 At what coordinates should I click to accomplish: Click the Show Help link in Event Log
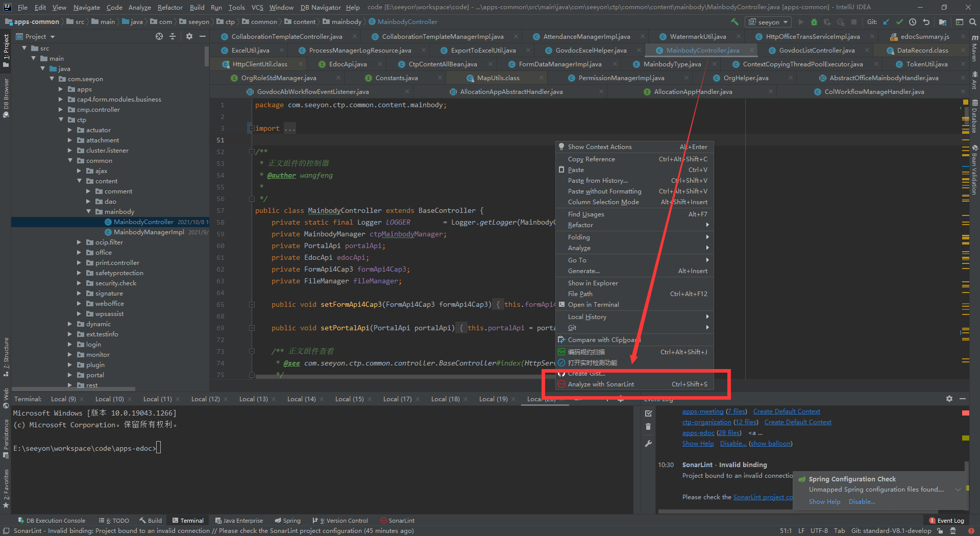[698, 444]
